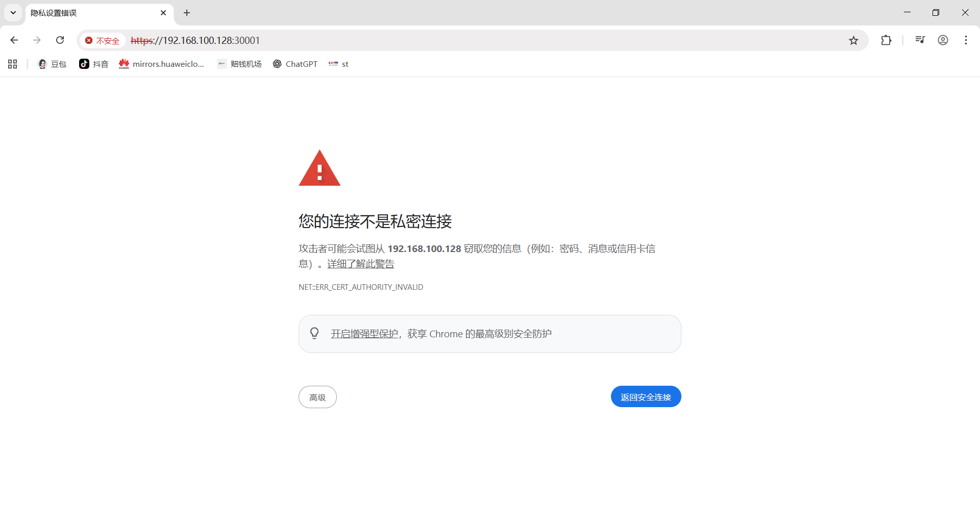Click the 不安全 security badge
The height and width of the screenshot is (524, 980).
[102, 40]
